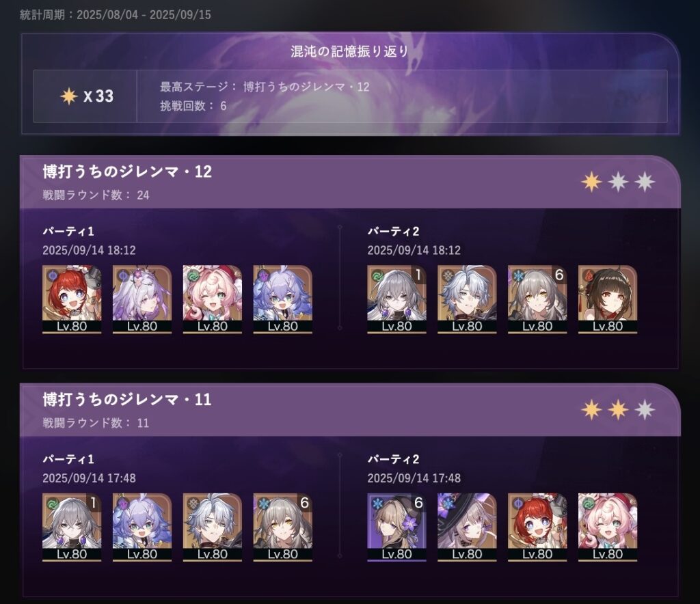This screenshot has width=700, height=604.
Task: Select purple-framed character marked 6 in stage 11 party 2
Action: point(397,527)
